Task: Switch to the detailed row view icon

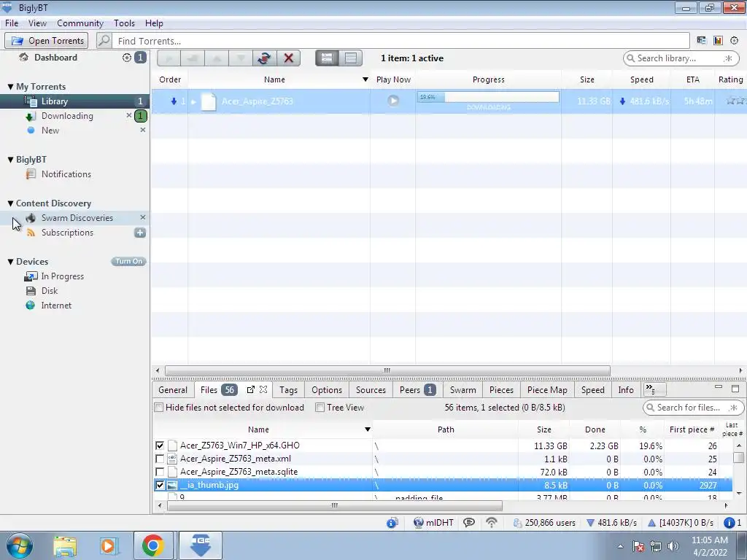Action: [x=327, y=58]
